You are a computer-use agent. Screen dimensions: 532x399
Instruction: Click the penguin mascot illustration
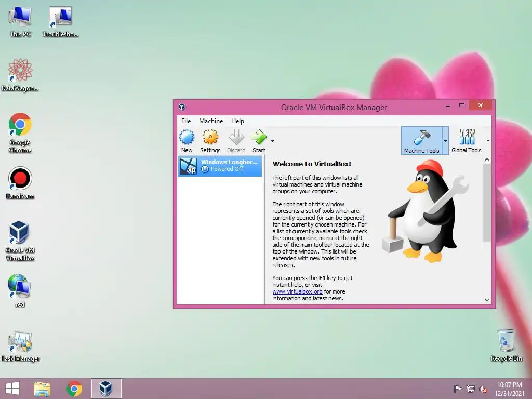[x=425, y=211]
